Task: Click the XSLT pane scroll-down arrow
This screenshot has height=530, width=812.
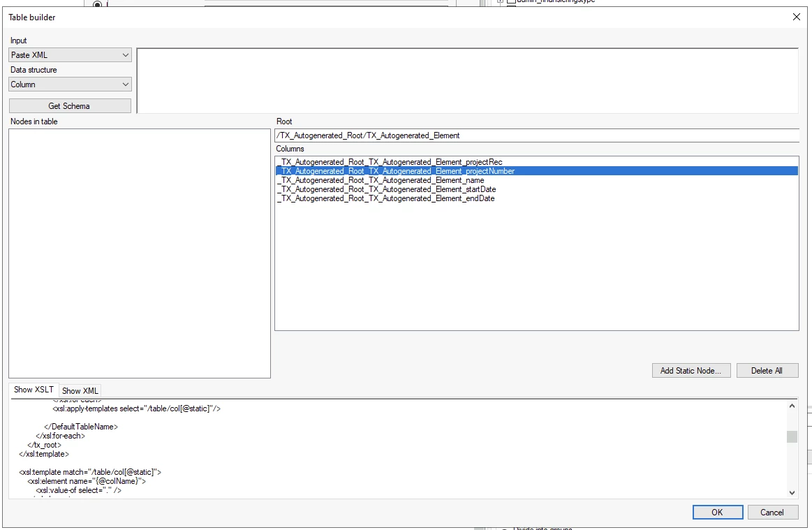Action: [792, 493]
